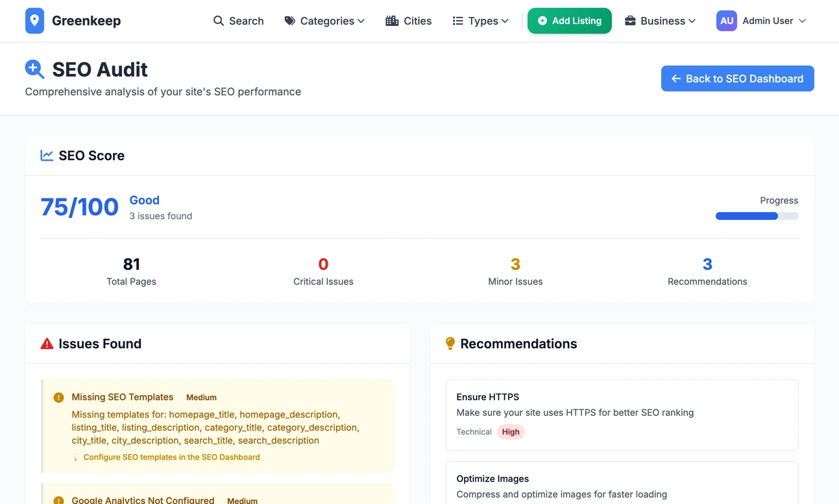Click 'Make sure your site uses HTTPS' text
Viewport: 839px width, 504px height.
[x=575, y=413]
